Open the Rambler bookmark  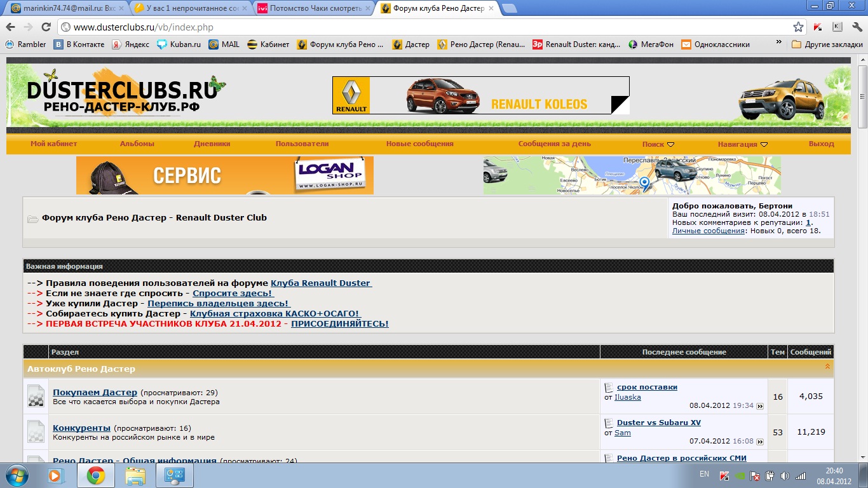pos(26,44)
